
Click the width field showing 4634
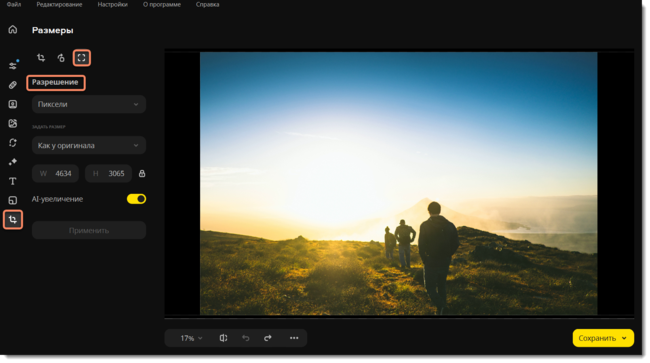pos(56,174)
